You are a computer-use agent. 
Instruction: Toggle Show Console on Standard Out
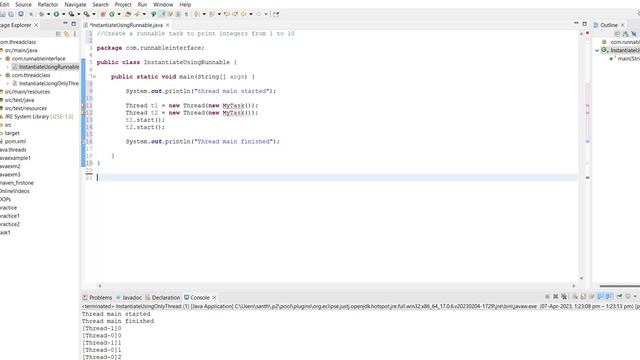[x=600, y=296]
